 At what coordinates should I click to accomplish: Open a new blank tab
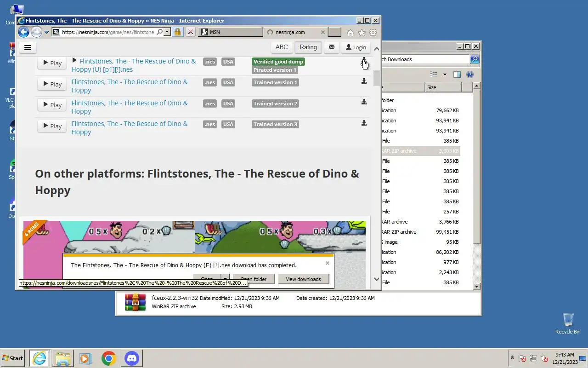click(335, 32)
